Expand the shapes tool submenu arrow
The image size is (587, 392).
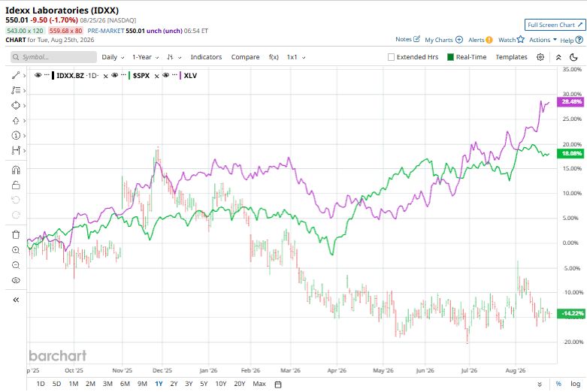[x=24, y=105]
